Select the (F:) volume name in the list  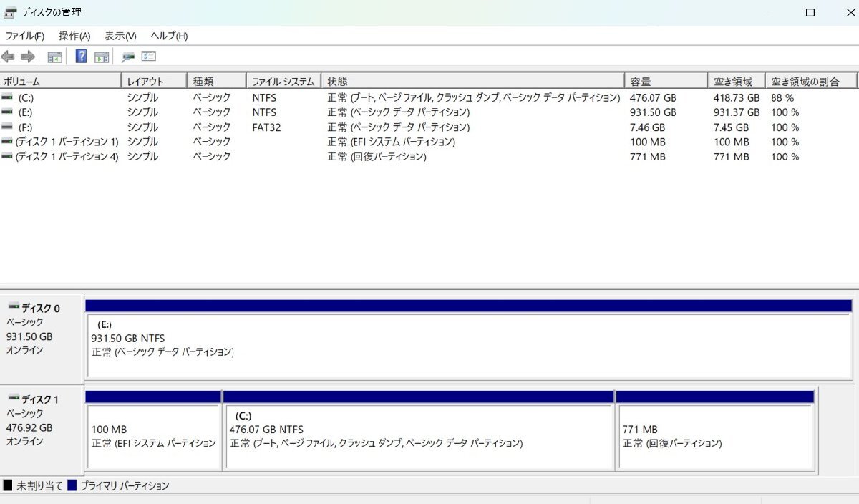click(25, 127)
